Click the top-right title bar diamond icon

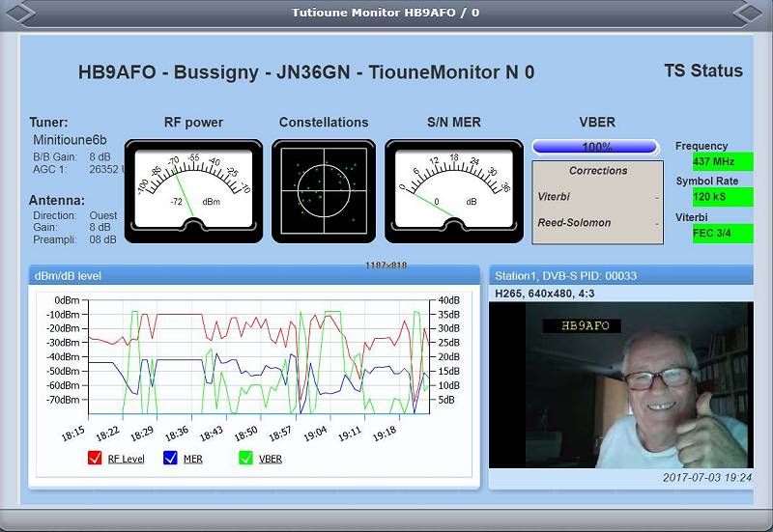[x=753, y=13]
